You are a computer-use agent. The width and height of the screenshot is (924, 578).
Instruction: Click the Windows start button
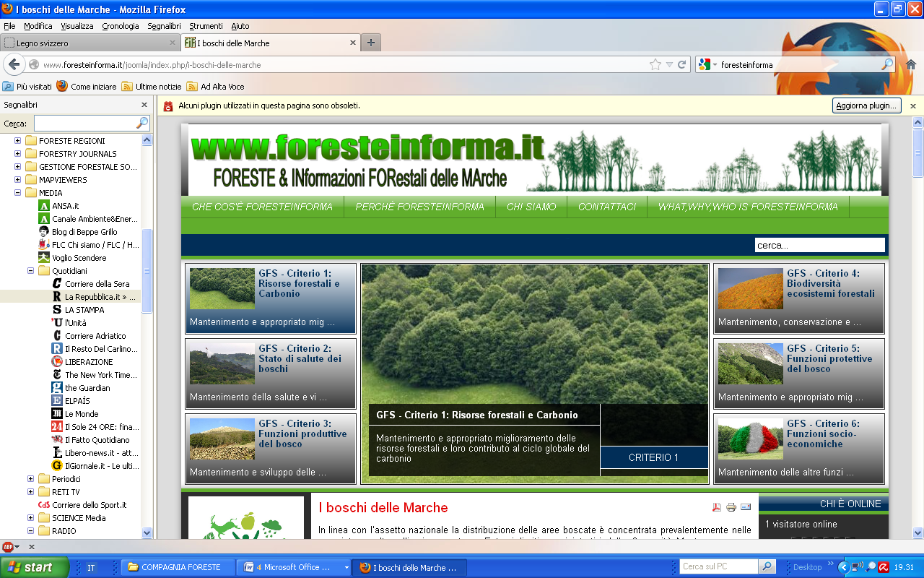coord(35,567)
